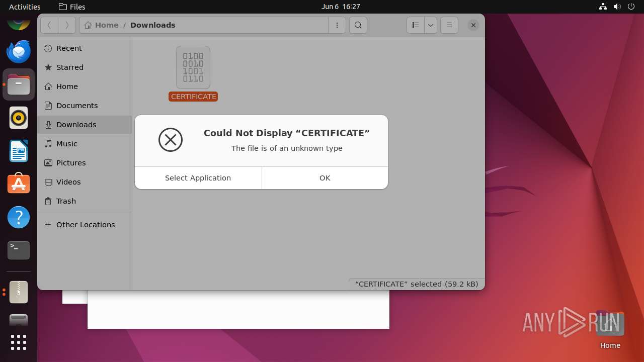Go forward in Files navigation
This screenshot has height=362, width=644.
pyautogui.click(x=67, y=25)
